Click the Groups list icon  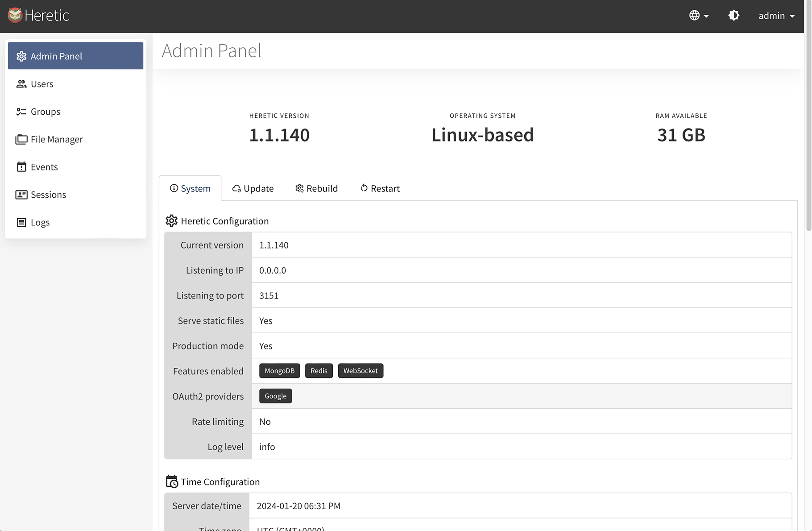pos(21,112)
